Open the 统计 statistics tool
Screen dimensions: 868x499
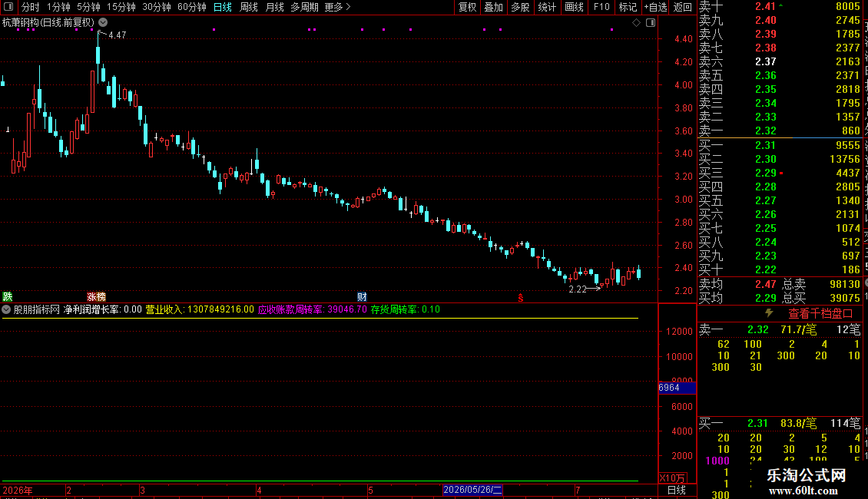(x=547, y=7)
